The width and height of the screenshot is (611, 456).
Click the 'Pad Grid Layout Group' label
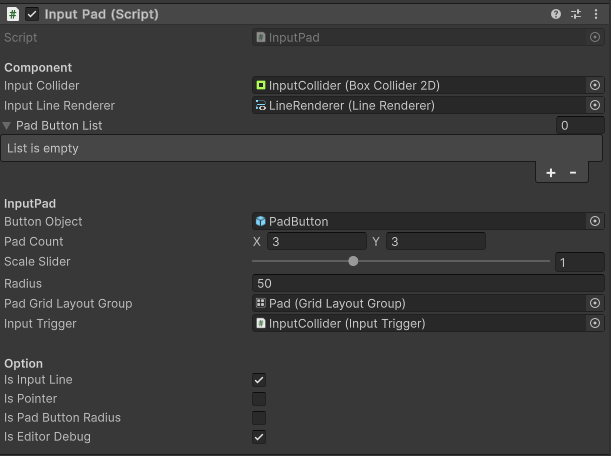pyautogui.click(x=68, y=304)
